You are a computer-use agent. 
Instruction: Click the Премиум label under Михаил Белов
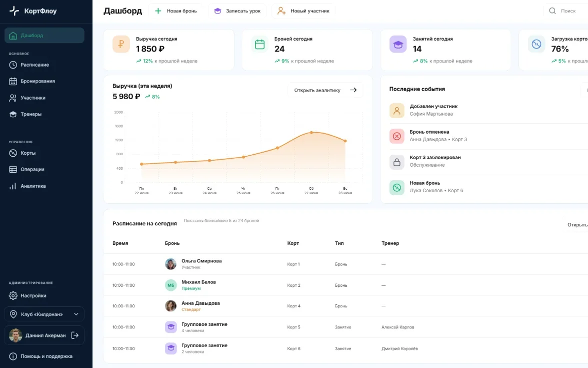click(x=191, y=289)
